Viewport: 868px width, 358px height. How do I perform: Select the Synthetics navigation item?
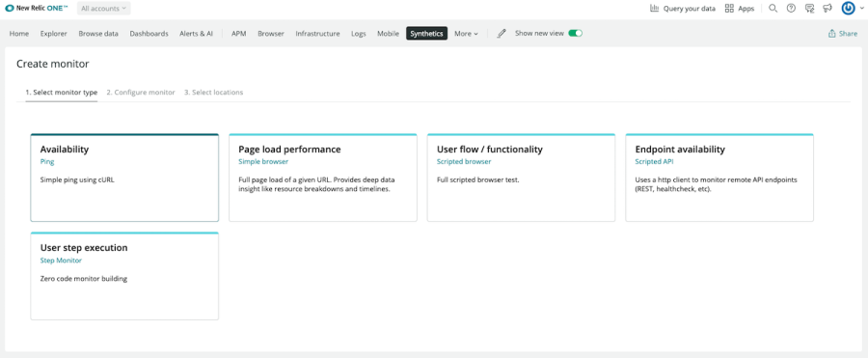(x=427, y=33)
